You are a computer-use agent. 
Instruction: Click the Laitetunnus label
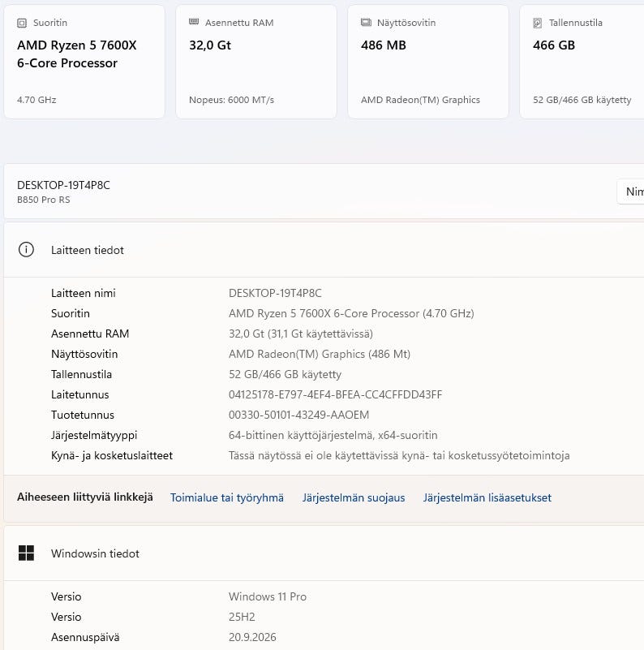click(80, 394)
